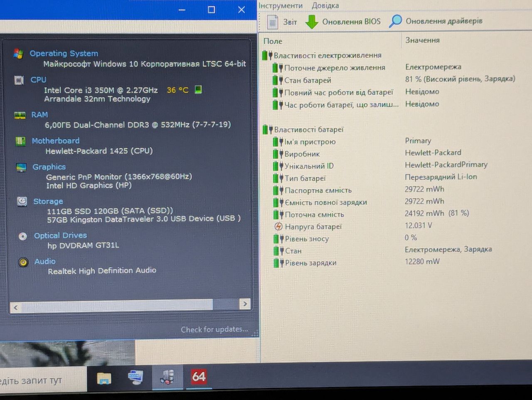Click the Graphics monitor icon
The height and width of the screenshot is (400, 532).
coord(21,167)
